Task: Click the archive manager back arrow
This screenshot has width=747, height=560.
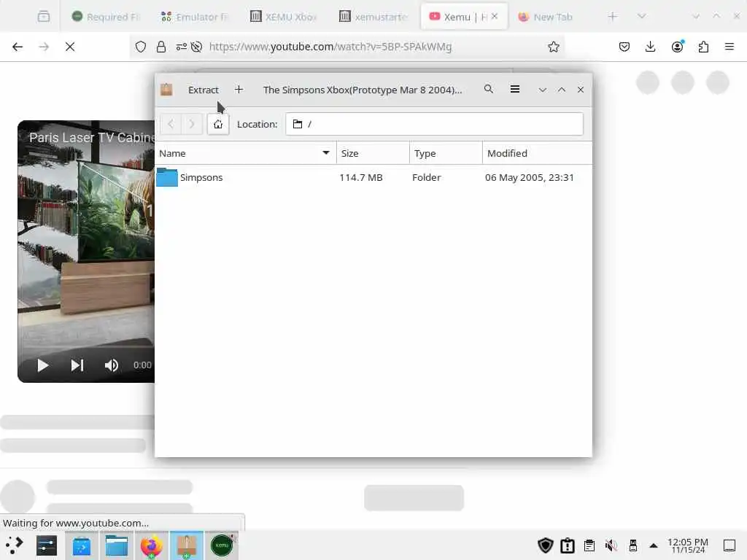Action: [171, 124]
